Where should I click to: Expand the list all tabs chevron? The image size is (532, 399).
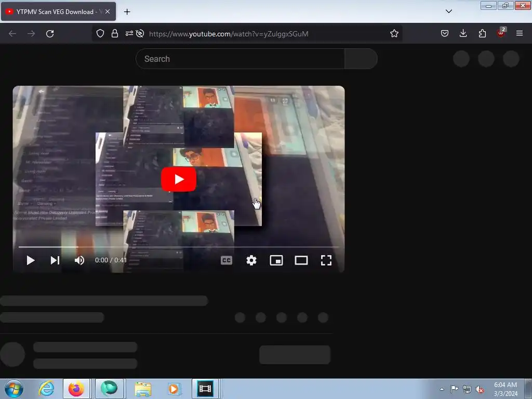pyautogui.click(x=448, y=11)
